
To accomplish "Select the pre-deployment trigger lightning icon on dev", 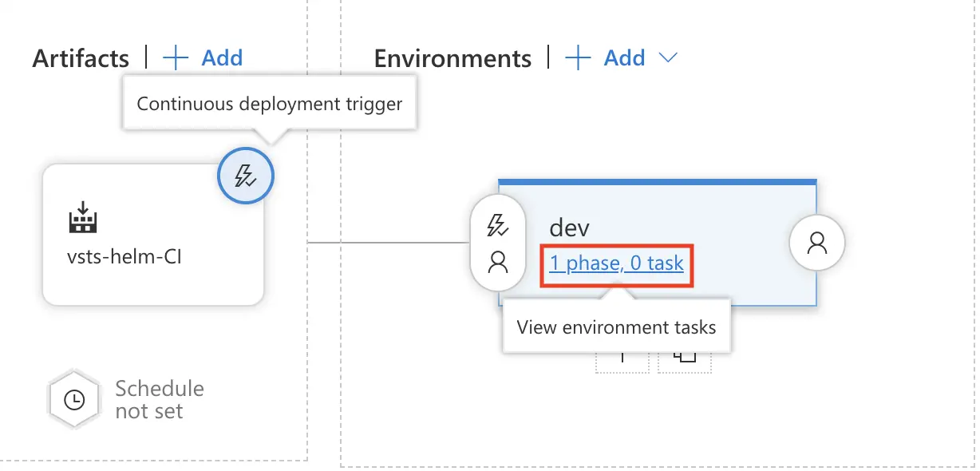I will coord(498,226).
